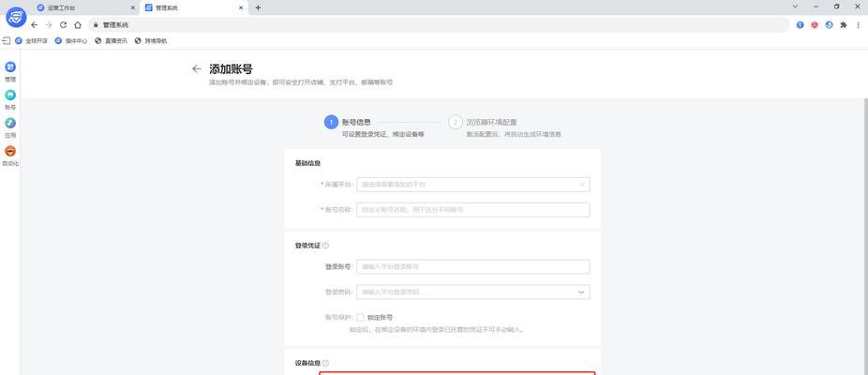Close the 运营工作台 tab
This screenshot has width=868, height=375.
pos(132,7)
